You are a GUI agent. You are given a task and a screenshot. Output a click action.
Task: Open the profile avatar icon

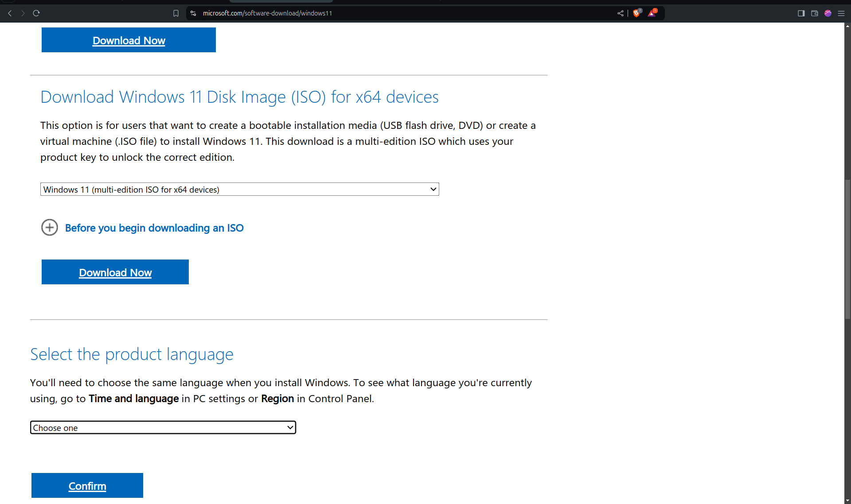click(x=828, y=13)
